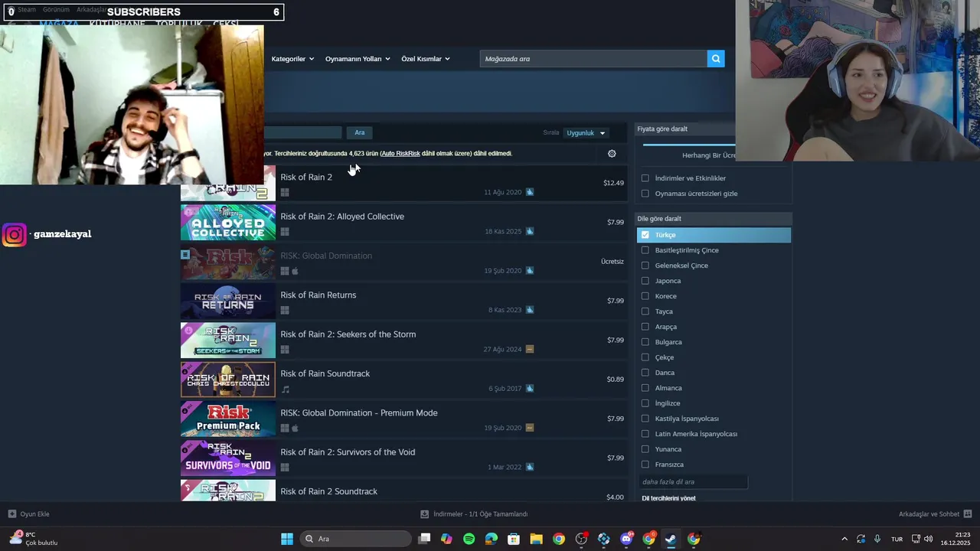The width and height of the screenshot is (980, 551).
Task: Click the review icon for Risk of Rain 2: Seekers of the Storm
Action: 530,350
